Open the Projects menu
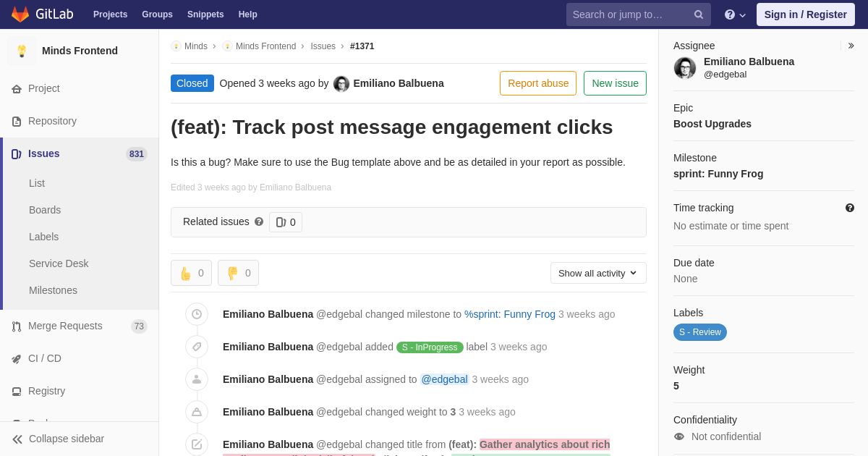The image size is (868, 456). 110,14
